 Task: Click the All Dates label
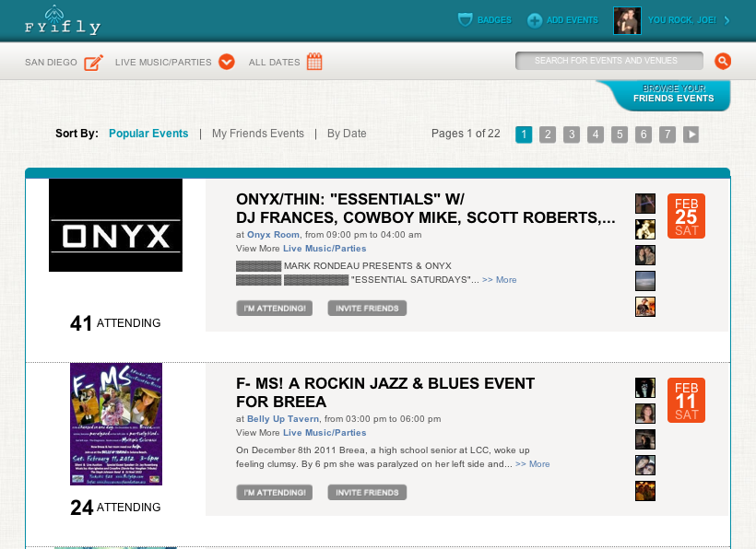tap(275, 62)
